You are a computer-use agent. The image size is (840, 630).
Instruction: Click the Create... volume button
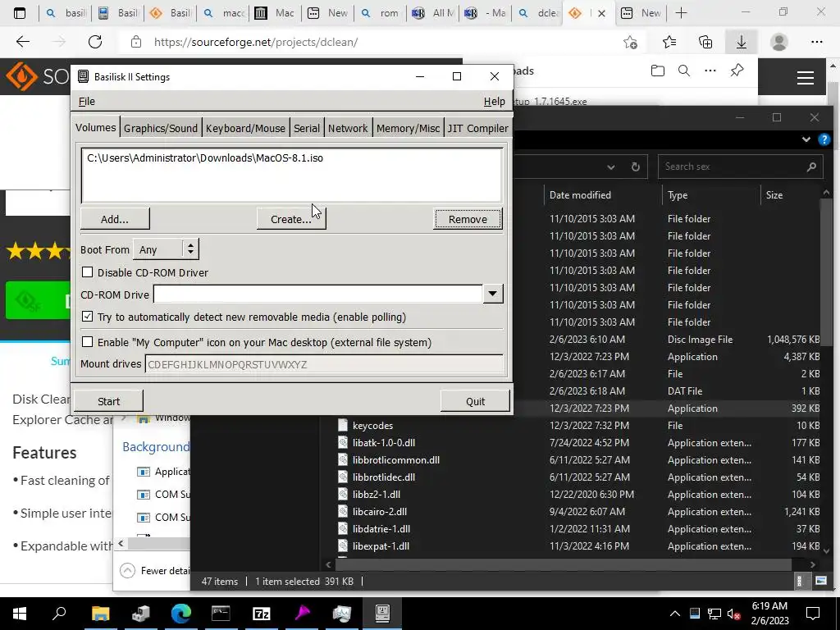click(x=291, y=219)
